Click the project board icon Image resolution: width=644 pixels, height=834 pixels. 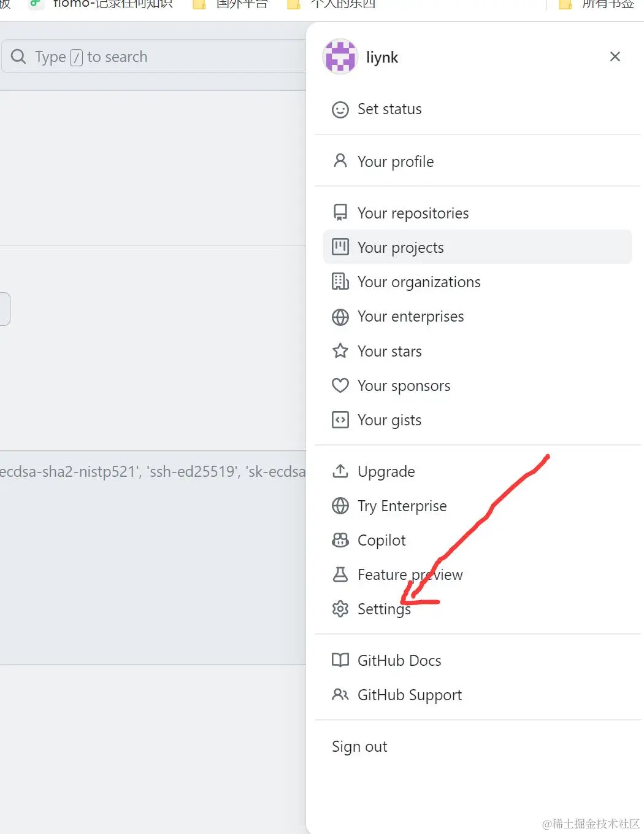(x=340, y=247)
